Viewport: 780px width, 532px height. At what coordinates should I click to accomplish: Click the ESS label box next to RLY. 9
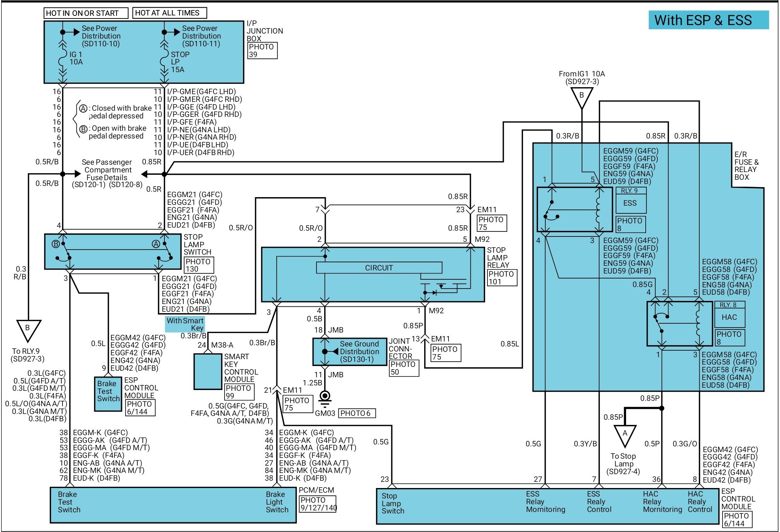coord(630,203)
